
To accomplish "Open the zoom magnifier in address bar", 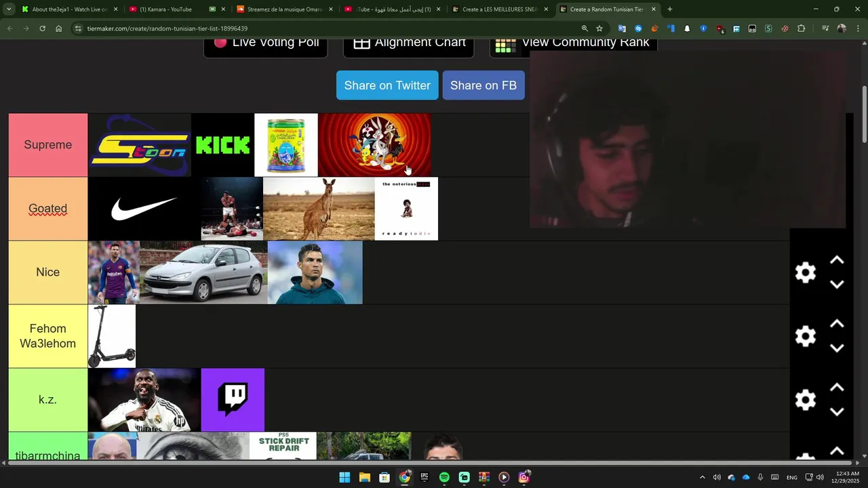I will (x=585, y=28).
